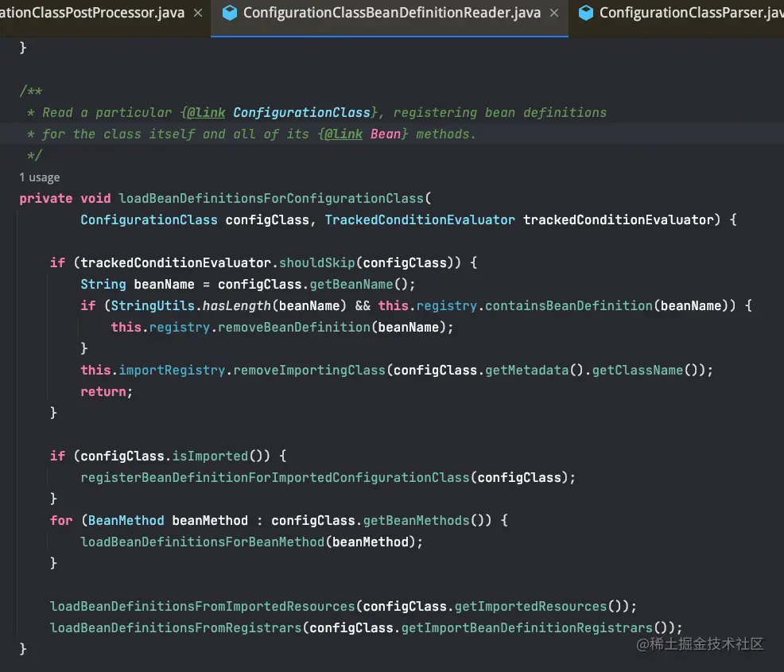
Task: Close the ConfigurationClassPostProcessor.java tab
Action: pyautogui.click(x=198, y=13)
